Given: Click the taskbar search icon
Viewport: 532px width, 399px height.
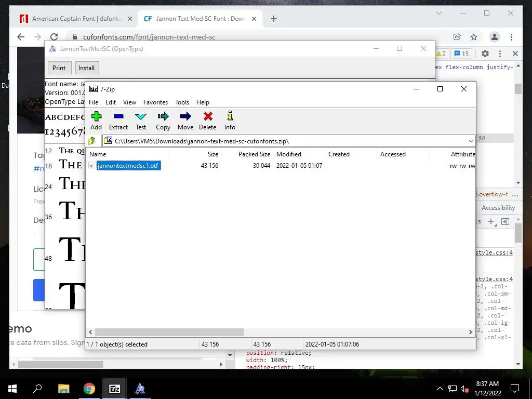Looking at the screenshot, I should 37,389.
